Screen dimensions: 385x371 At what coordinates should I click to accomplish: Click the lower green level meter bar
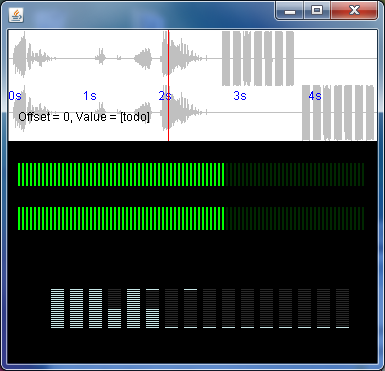point(191,218)
